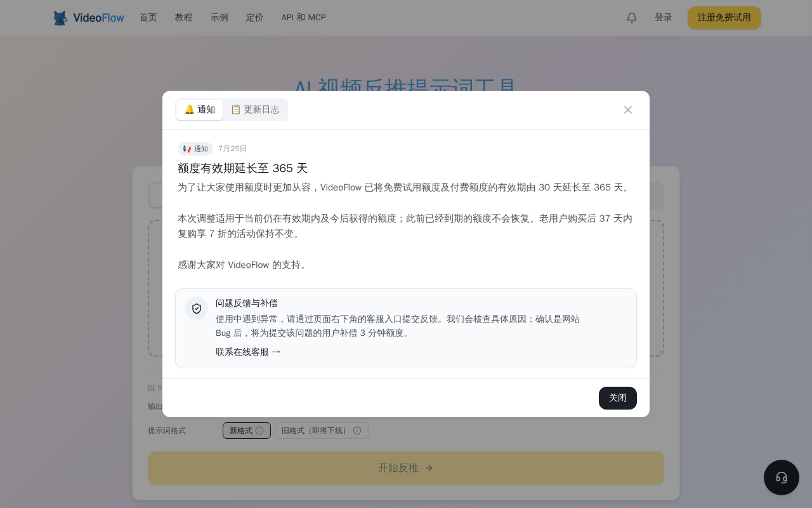Click 注册免费试用 button

pos(724,18)
